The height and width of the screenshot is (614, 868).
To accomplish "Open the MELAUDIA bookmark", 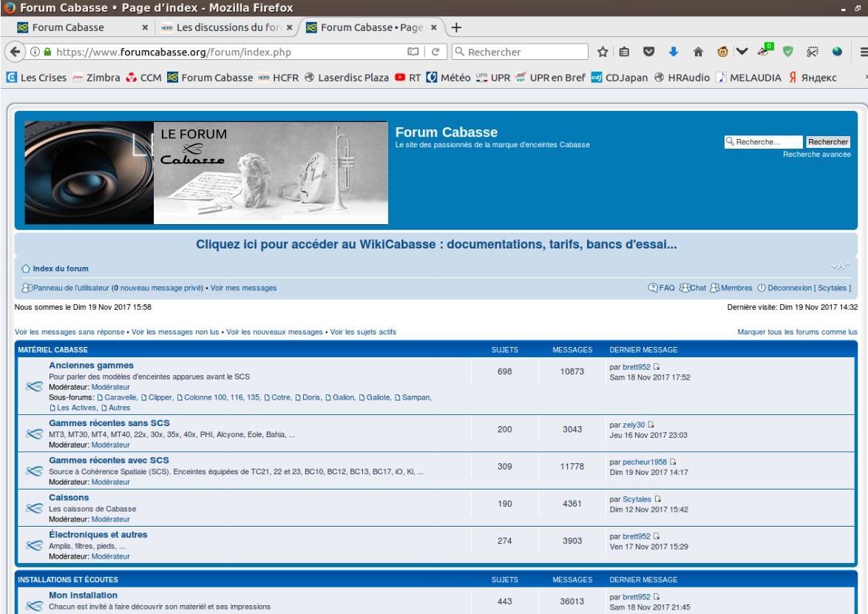I will pyautogui.click(x=748, y=78).
